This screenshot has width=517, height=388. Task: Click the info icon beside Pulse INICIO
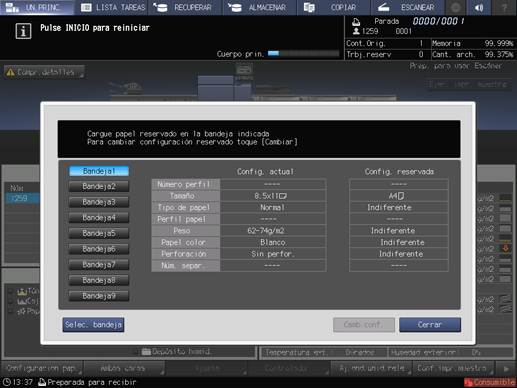(23, 31)
